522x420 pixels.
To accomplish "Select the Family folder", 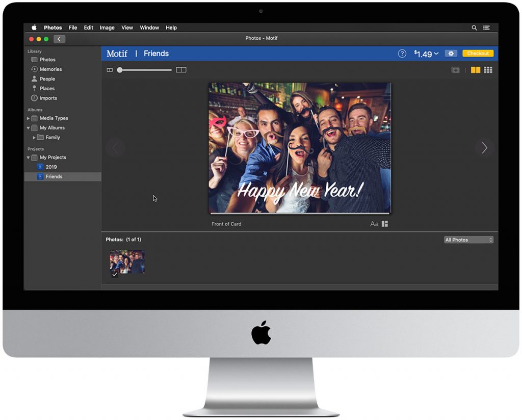I will coord(53,138).
